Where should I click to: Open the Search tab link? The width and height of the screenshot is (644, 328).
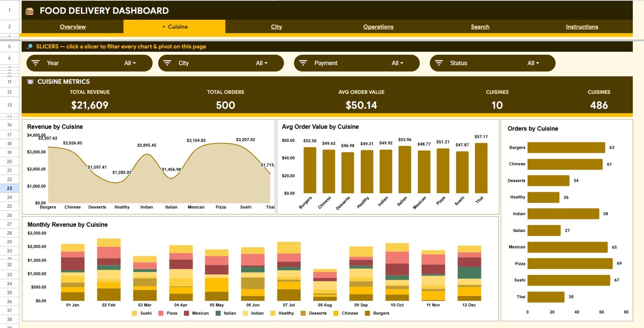480,27
